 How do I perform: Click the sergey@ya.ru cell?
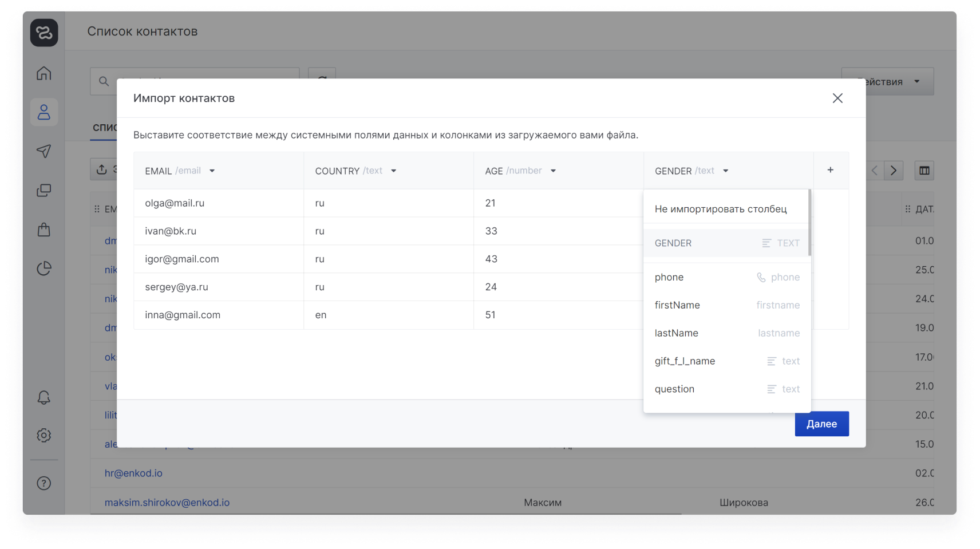219,287
